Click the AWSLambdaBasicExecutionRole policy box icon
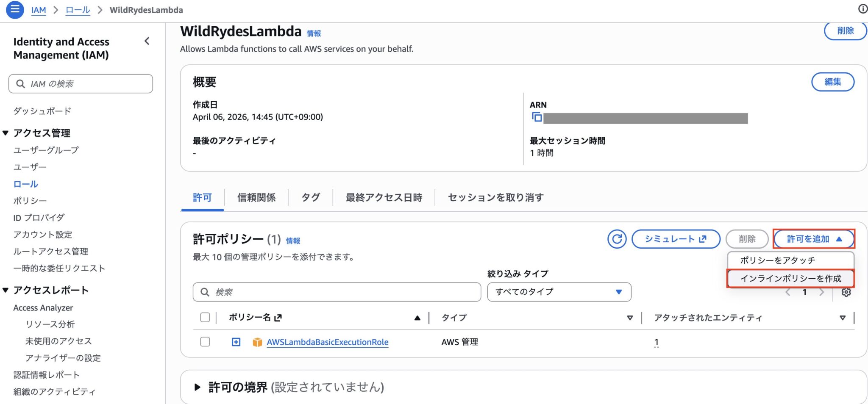Viewport: 868px width, 404px height. tap(257, 342)
